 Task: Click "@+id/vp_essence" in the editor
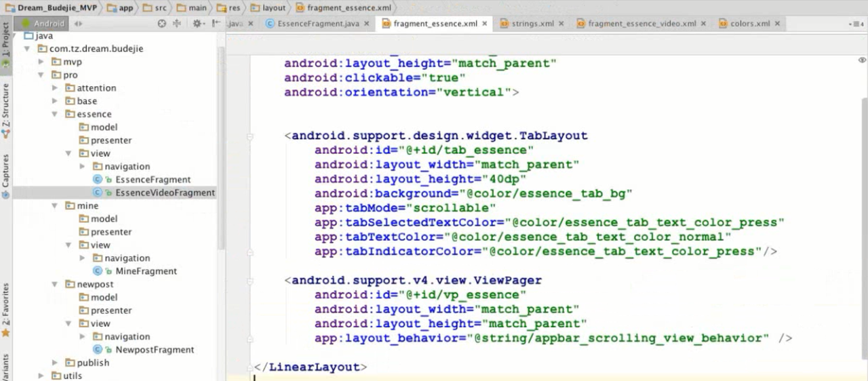(460, 295)
